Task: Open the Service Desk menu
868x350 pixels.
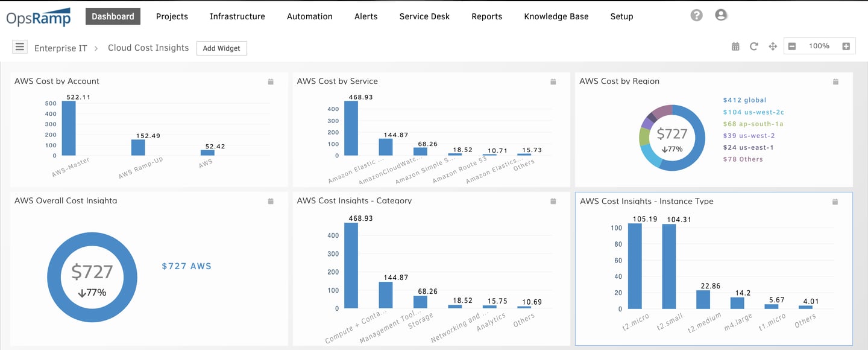Action: click(424, 16)
